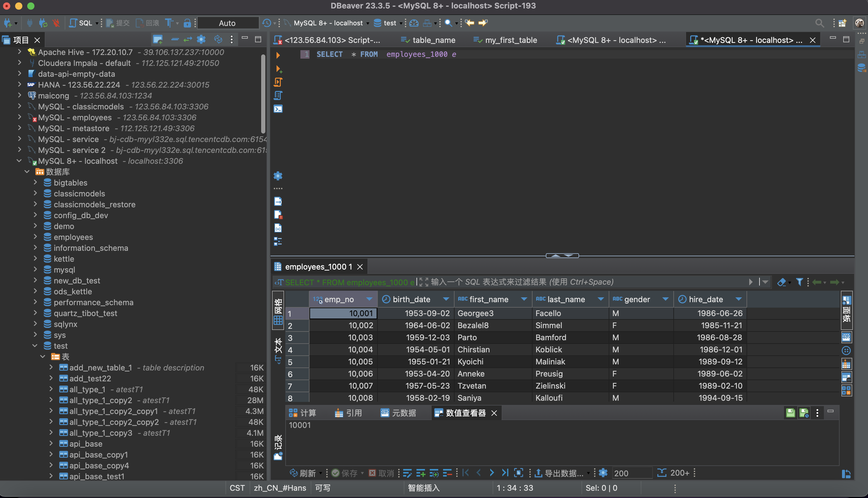Go to first page of results
This screenshot has height=498, width=868.
point(465,473)
